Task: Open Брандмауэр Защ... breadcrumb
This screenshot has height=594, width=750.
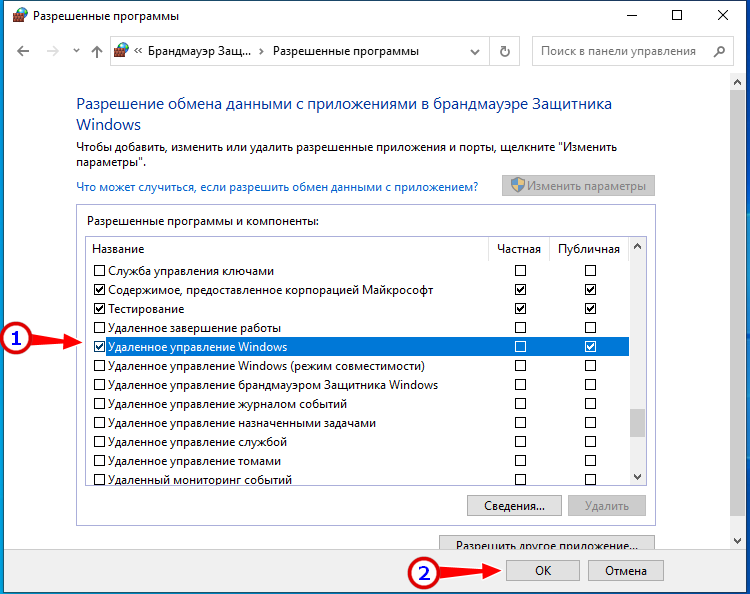Action: tap(199, 51)
